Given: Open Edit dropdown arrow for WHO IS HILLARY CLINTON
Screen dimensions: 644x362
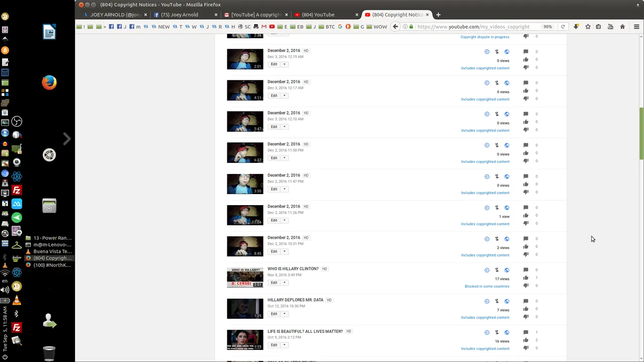Looking at the screenshot, I should [284, 283].
